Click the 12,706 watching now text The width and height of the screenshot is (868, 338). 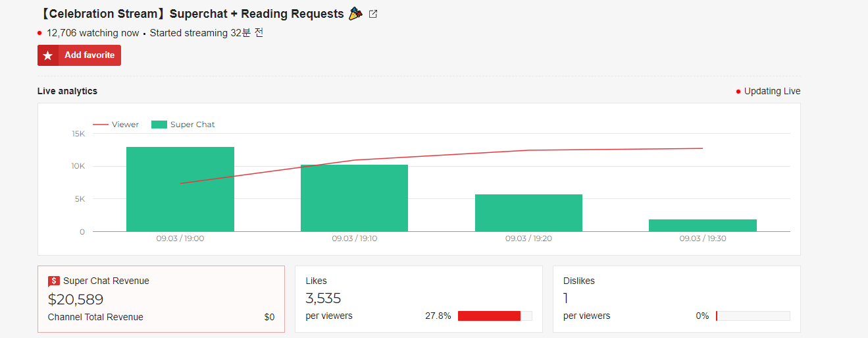tap(93, 33)
